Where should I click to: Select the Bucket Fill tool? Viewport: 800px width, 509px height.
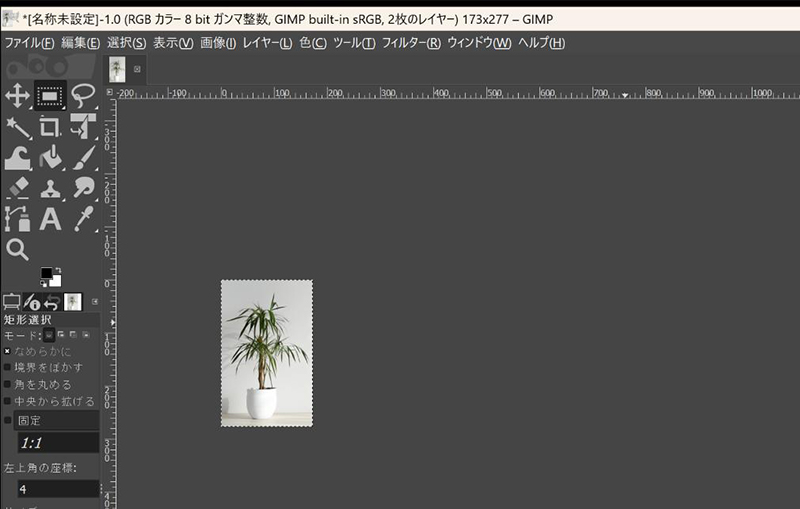50,158
